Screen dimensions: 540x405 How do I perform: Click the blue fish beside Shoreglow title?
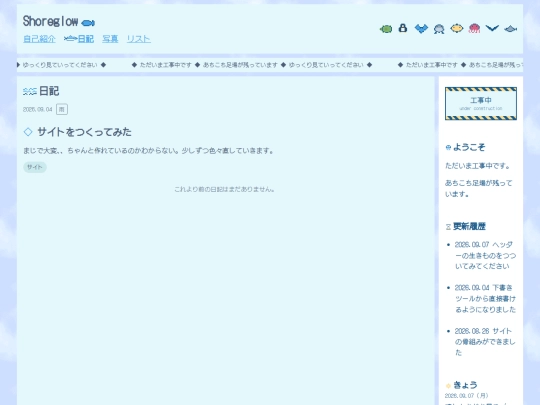88,23
